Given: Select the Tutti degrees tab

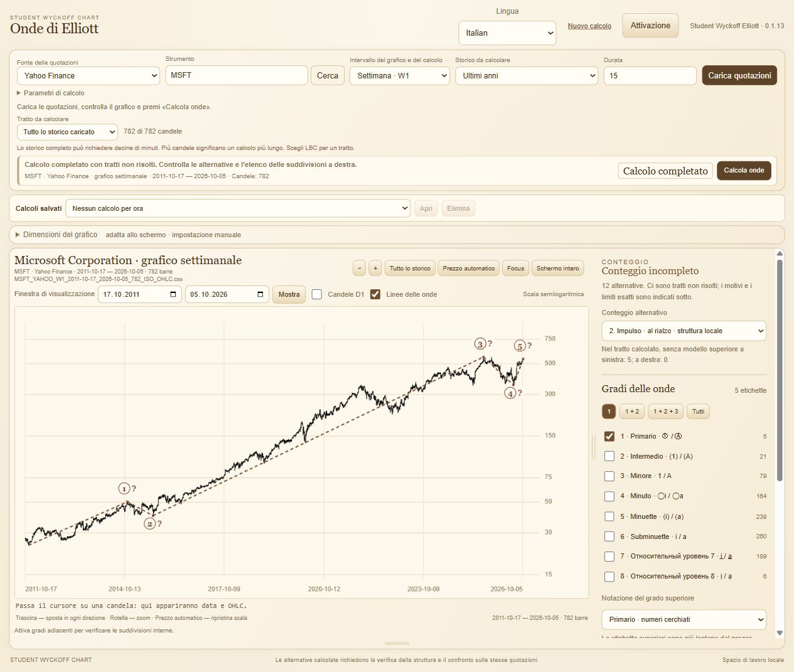Looking at the screenshot, I should [x=698, y=412].
